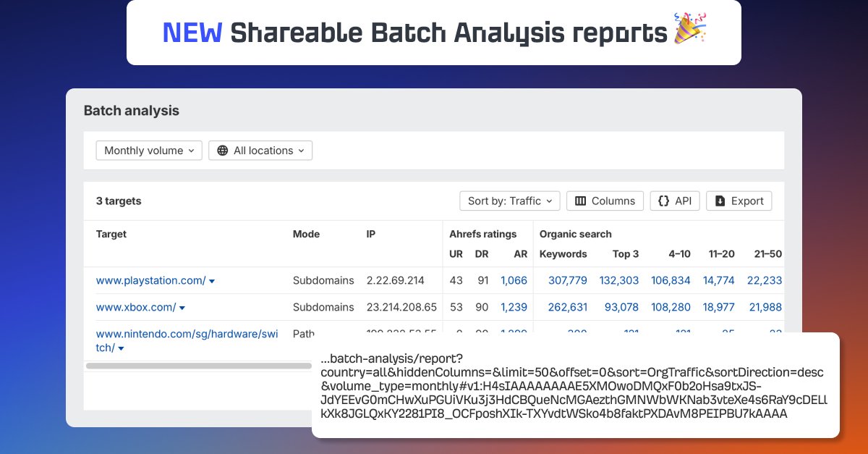
Task: Click the Mode column header
Action: click(x=306, y=234)
